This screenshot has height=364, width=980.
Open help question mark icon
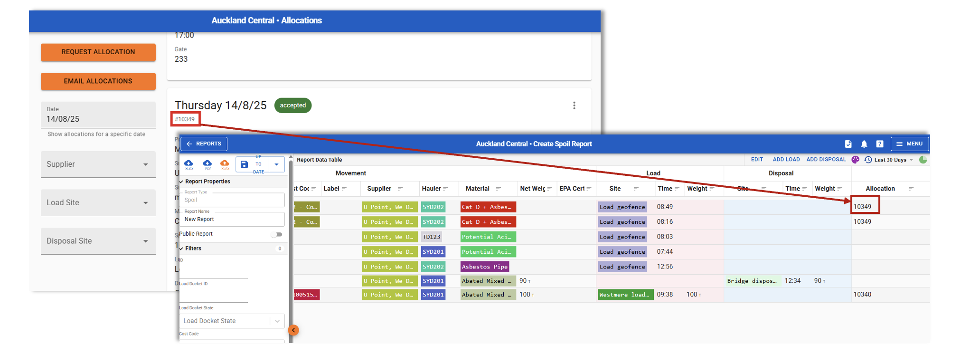[x=879, y=144]
